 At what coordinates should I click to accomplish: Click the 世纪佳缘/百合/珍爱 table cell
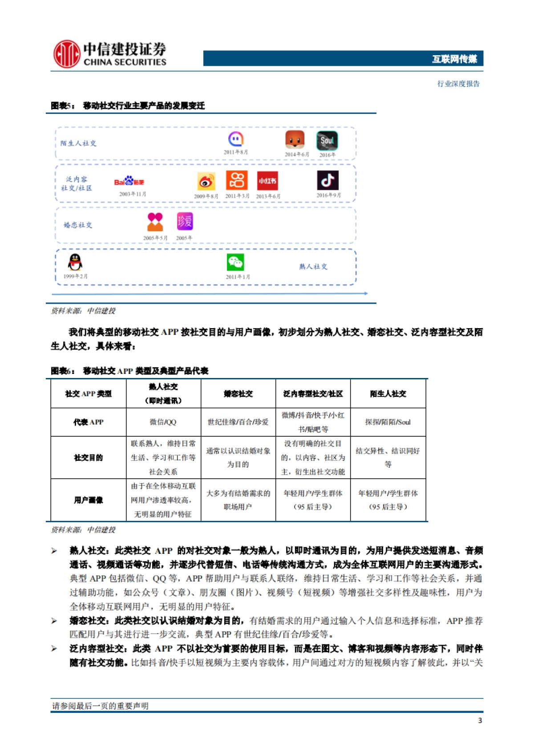[x=238, y=422]
